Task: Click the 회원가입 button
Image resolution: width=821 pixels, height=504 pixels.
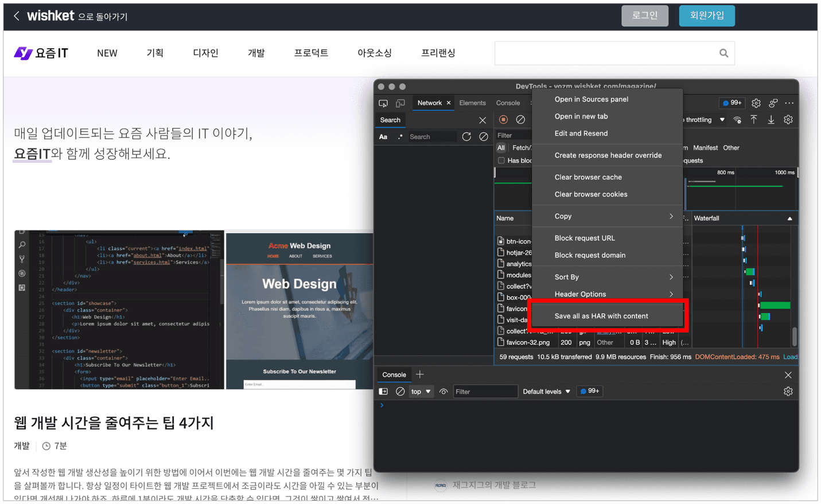Action: (707, 15)
